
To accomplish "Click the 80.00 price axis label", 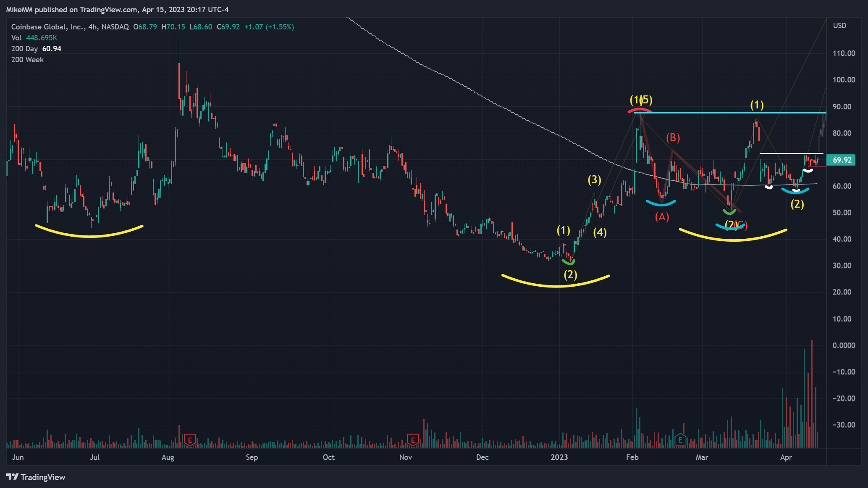I will [x=842, y=133].
